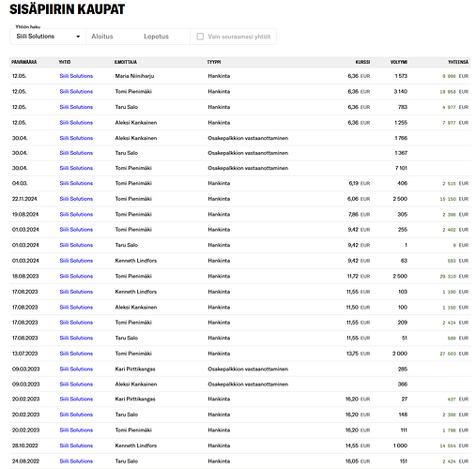Viewport: 476px width, 469px height.
Task: Open Siili Solutions link in Maria Niiniharju row
Action: [76, 76]
